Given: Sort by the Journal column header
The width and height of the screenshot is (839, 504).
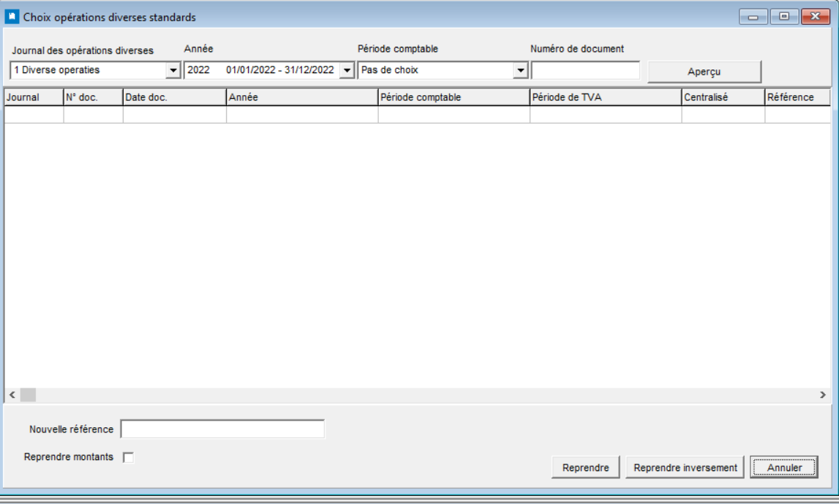Looking at the screenshot, I should pos(34,97).
